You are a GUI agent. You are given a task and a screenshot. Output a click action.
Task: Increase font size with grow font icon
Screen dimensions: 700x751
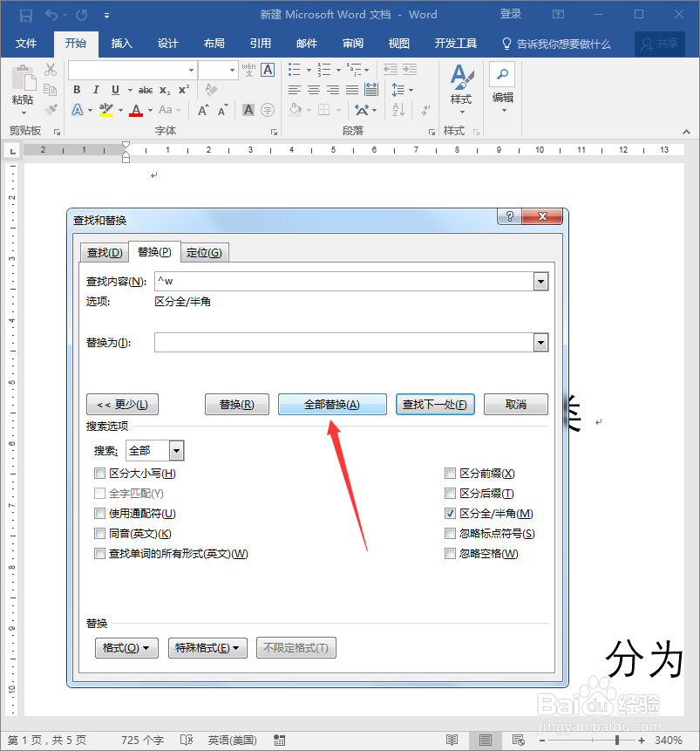[203, 110]
